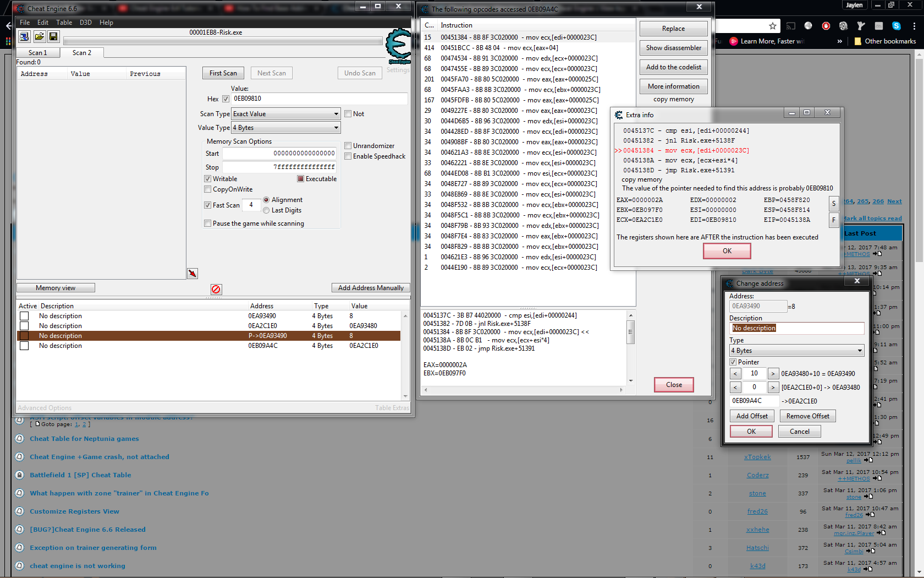Click the S button in Extra info
The image size is (924, 578).
click(x=834, y=204)
